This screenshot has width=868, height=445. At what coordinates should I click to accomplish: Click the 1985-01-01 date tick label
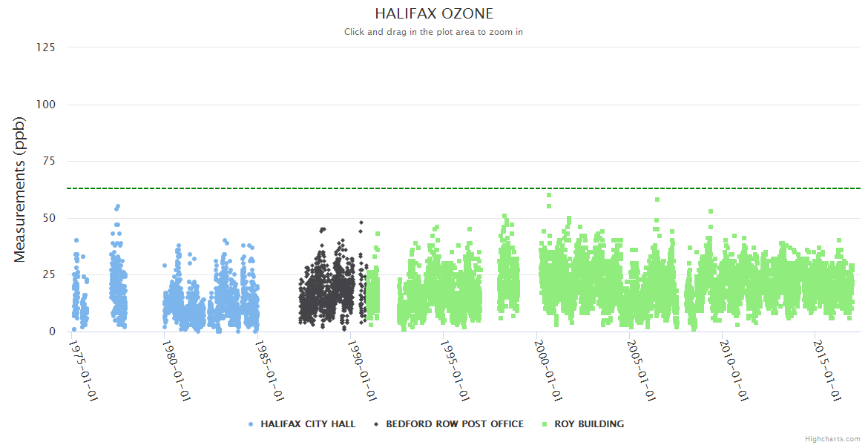pyautogui.click(x=270, y=369)
